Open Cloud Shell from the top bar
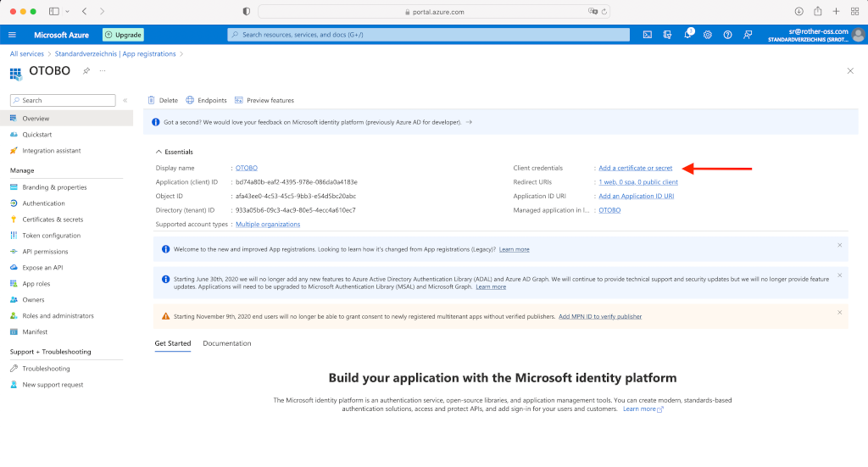 pyautogui.click(x=647, y=35)
